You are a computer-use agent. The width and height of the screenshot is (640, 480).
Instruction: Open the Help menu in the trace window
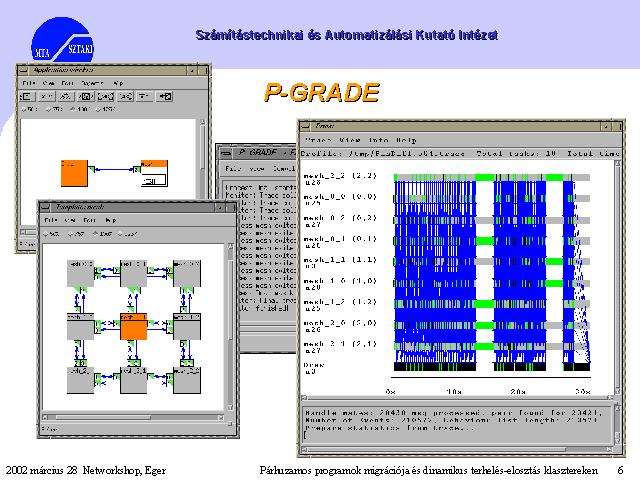point(406,140)
